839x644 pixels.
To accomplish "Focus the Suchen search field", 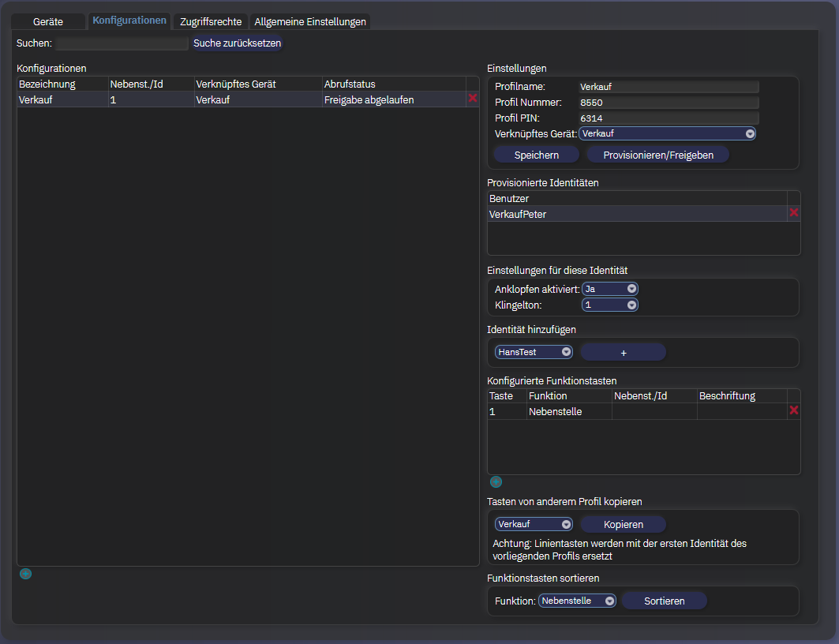I will pyautogui.click(x=122, y=43).
